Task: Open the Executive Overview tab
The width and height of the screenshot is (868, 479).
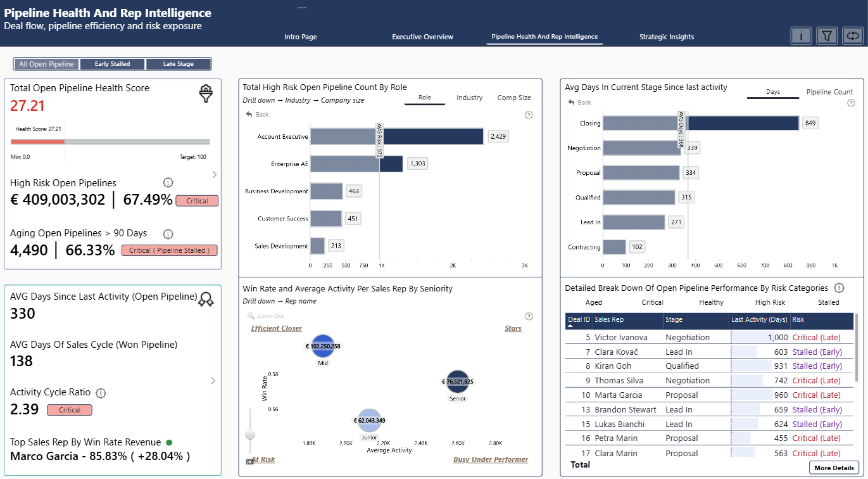Action: click(423, 37)
